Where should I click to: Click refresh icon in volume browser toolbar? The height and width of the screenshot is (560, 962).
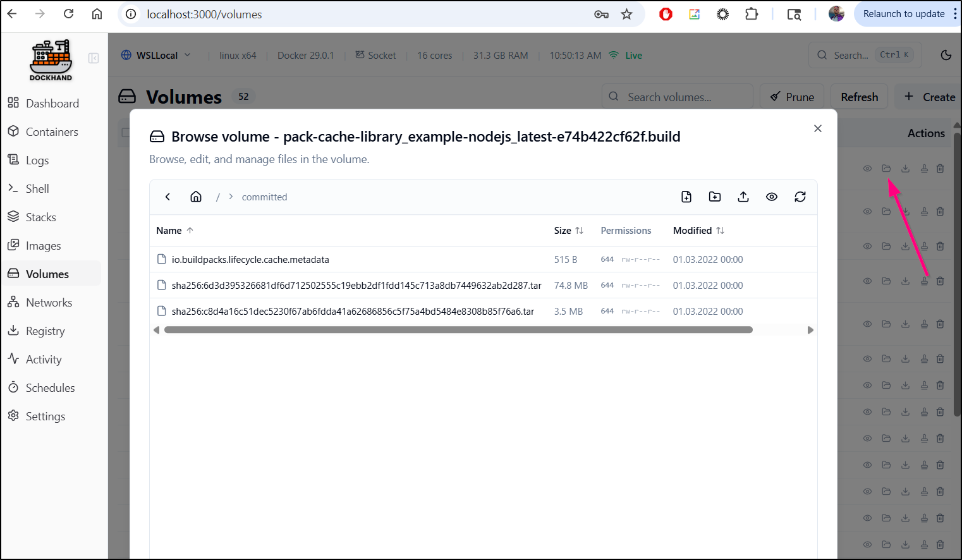(x=800, y=197)
